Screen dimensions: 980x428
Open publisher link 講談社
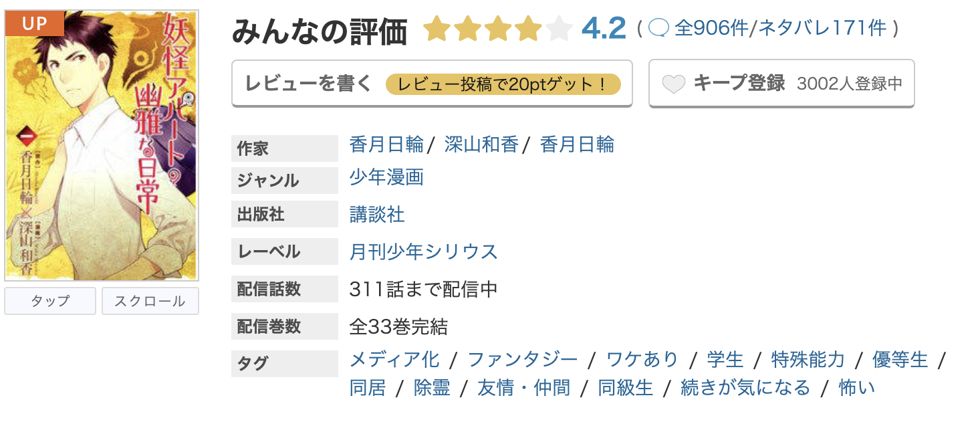pos(376,214)
